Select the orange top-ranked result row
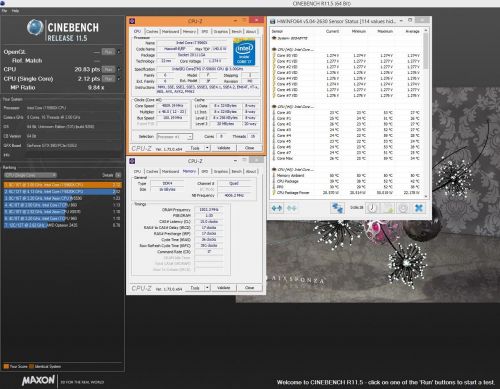Screen dimensions: 500x389 [x=62, y=185]
